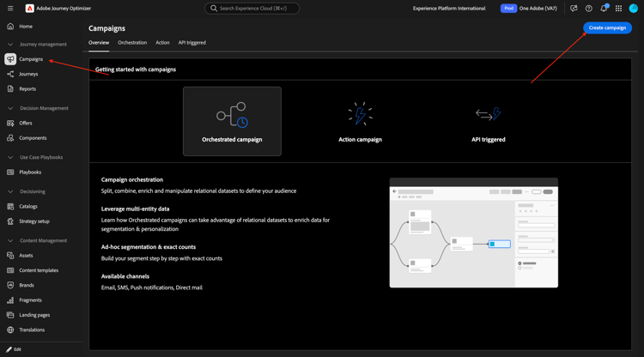Open the user profile avatar
The width and height of the screenshot is (644, 357).
tap(634, 9)
